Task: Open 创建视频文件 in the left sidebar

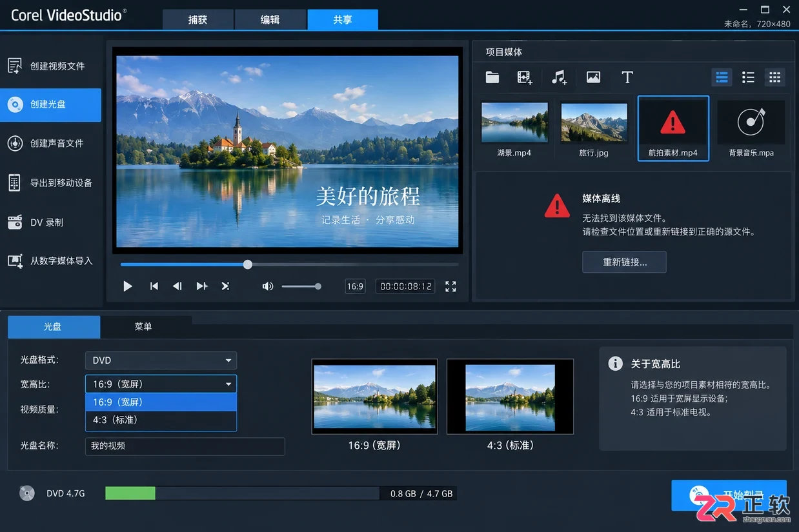Action: pos(50,66)
